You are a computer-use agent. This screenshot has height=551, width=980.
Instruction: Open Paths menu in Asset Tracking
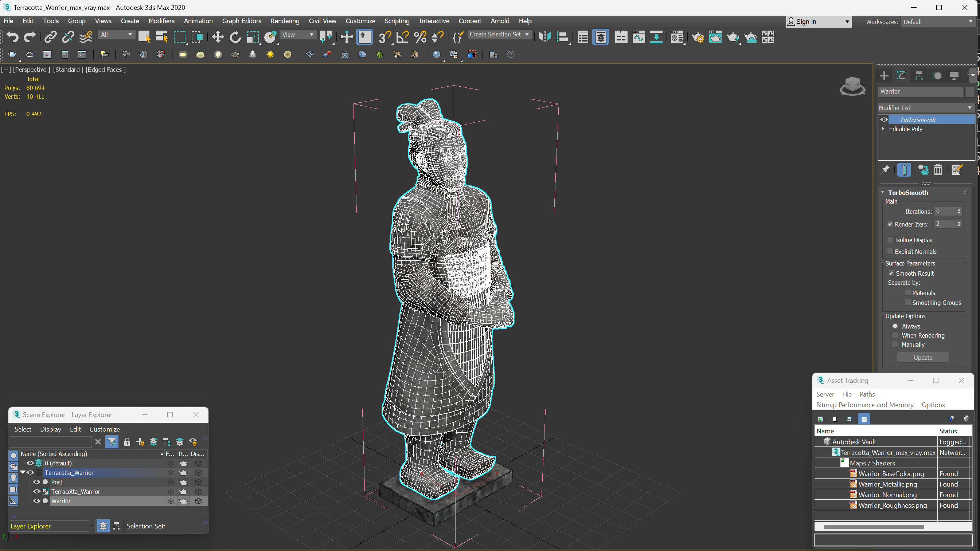click(x=867, y=394)
